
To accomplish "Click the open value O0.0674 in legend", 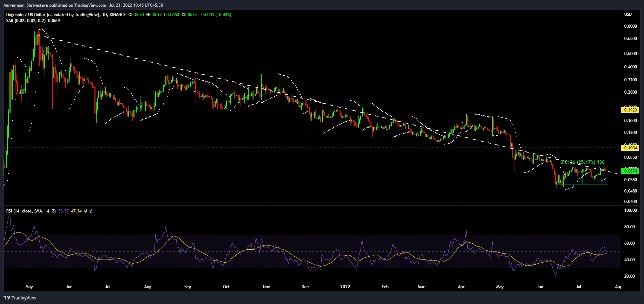I will 136,15.
